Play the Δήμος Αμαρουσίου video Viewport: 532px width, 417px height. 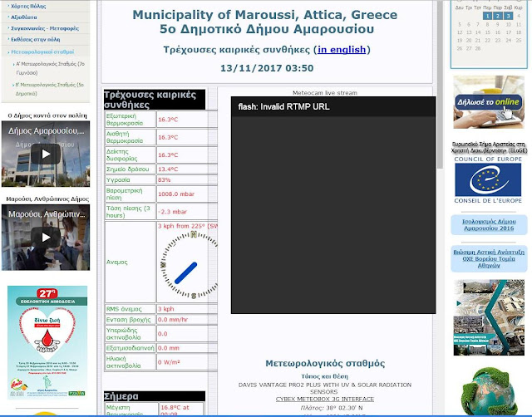[x=46, y=154]
